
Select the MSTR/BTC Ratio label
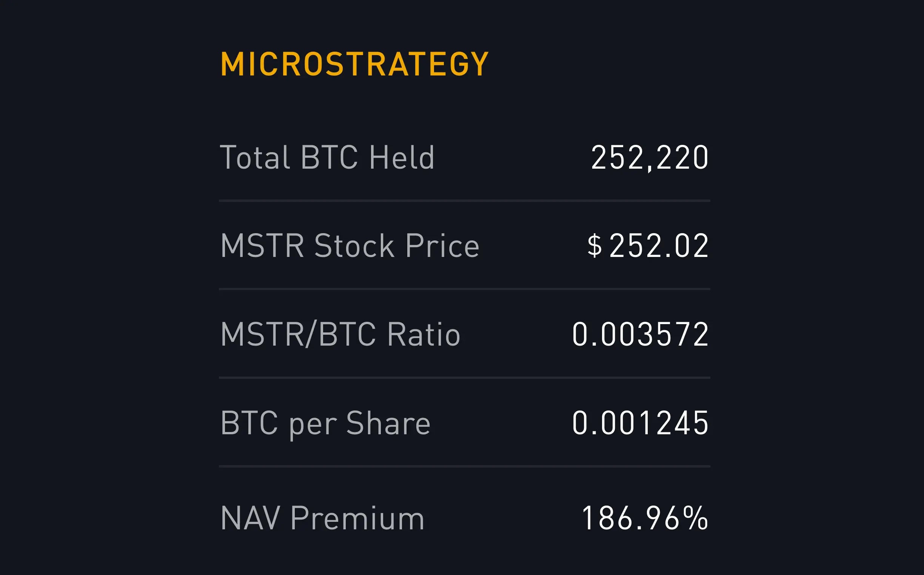[340, 334]
